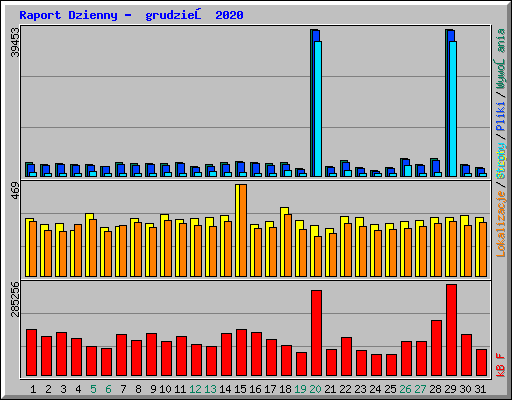Click day label 17 on the axis
The image size is (512, 400).
(270, 389)
